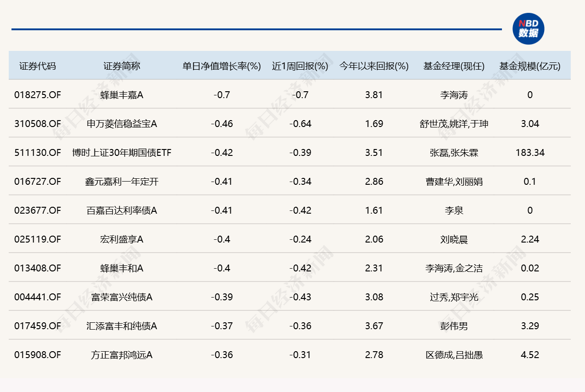Screen dimensions: 585x392
Task: Click weekly return value -0.64
Action: 300,124
